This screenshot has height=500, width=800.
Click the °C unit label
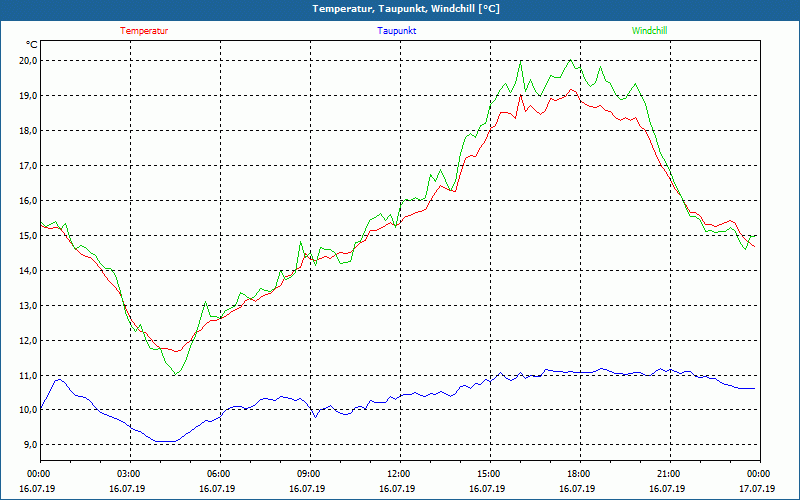coord(32,45)
